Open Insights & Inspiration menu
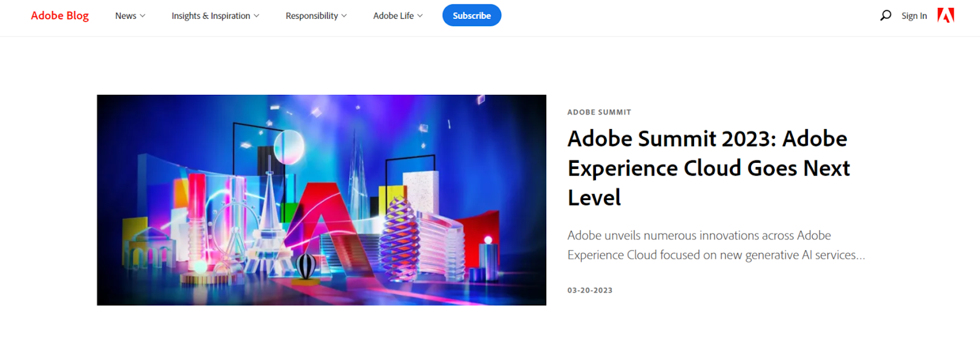The image size is (980, 352). tap(216, 15)
